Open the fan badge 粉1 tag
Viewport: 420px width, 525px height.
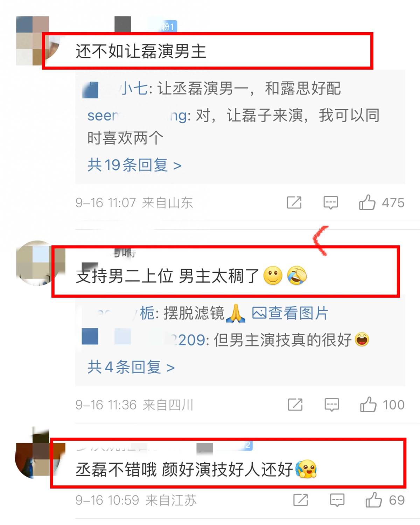pyautogui.click(x=167, y=26)
